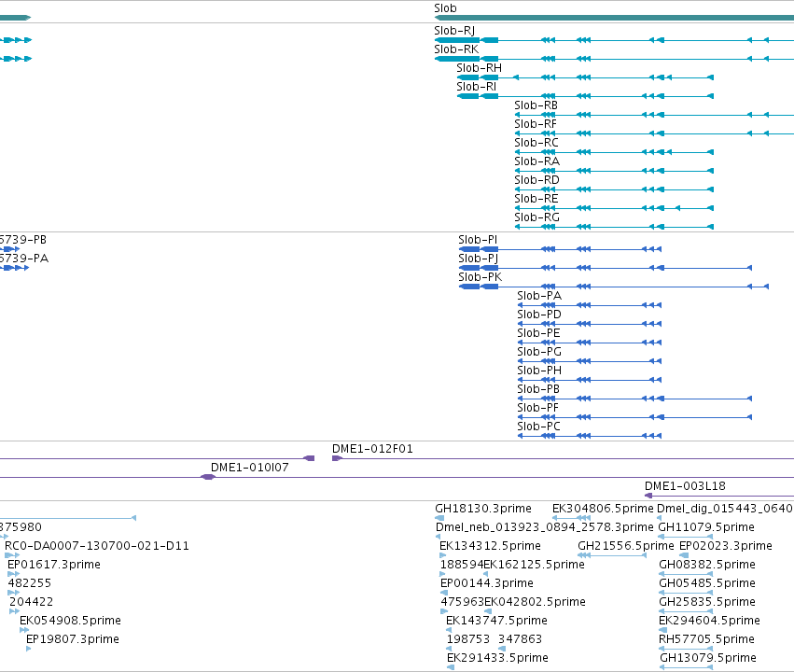Click the 347863 EST label
794x672 pixels.
coord(520,640)
